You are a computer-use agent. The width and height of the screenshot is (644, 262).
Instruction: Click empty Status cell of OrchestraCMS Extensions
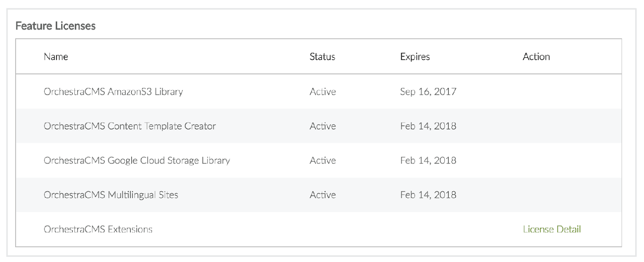coord(322,229)
